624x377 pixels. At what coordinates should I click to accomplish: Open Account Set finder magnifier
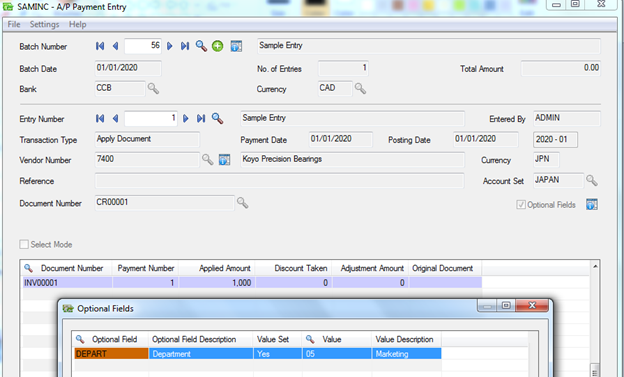(x=592, y=180)
